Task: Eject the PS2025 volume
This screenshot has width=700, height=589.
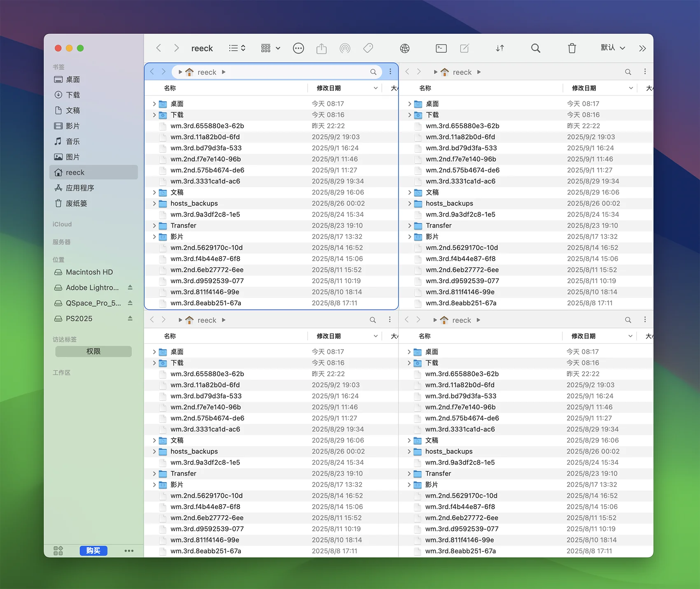Action: click(130, 319)
